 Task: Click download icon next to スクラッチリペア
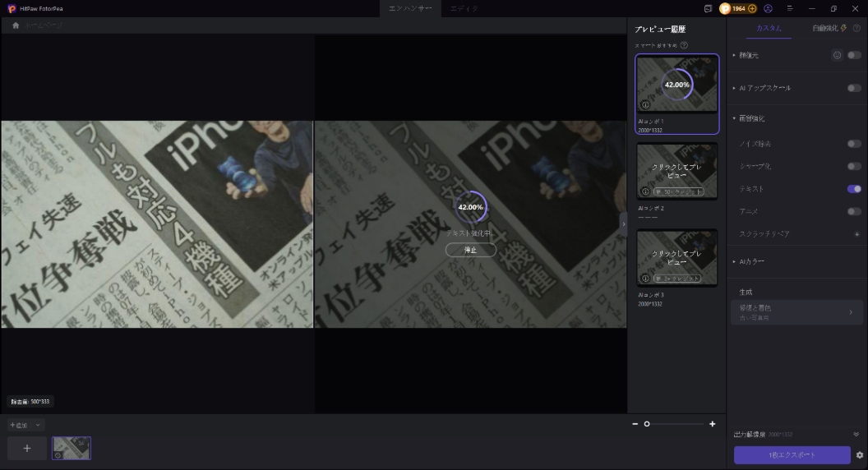pyautogui.click(x=857, y=234)
